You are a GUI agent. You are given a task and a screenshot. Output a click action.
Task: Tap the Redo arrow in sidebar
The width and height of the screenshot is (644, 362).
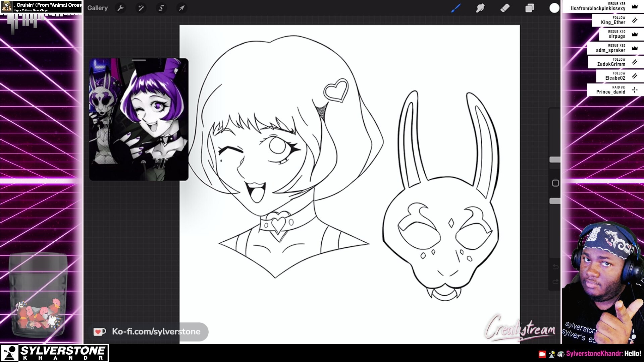[555, 282]
